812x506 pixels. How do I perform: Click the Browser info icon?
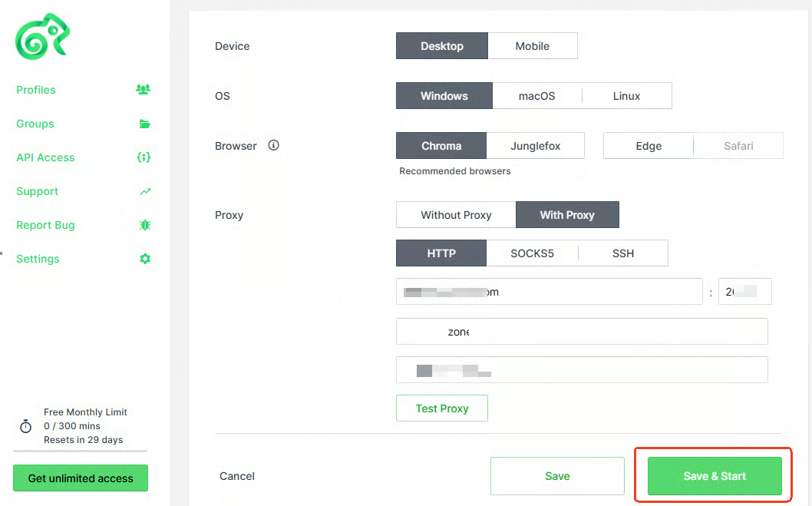pyautogui.click(x=273, y=145)
